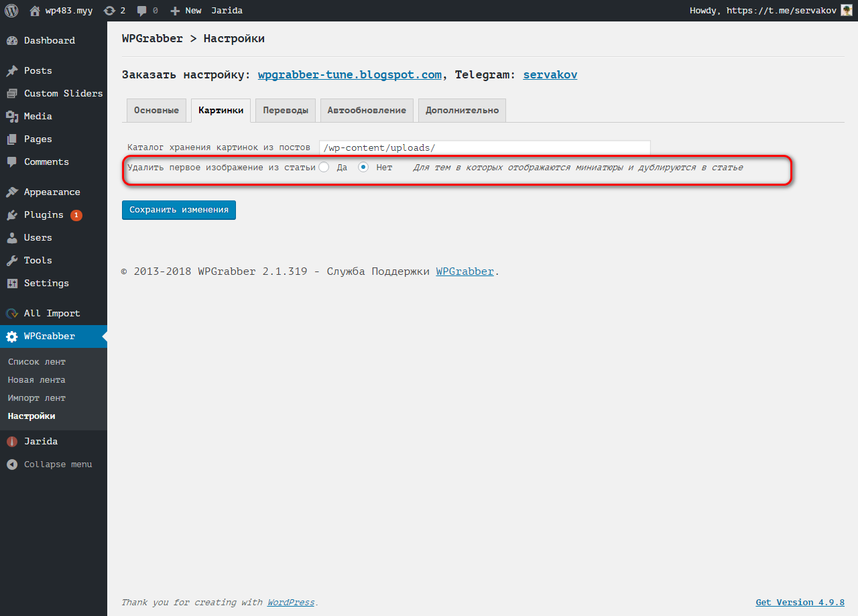Open the WordPress link in footer
This screenshot has width=858, height=616.
pos(291,602)
